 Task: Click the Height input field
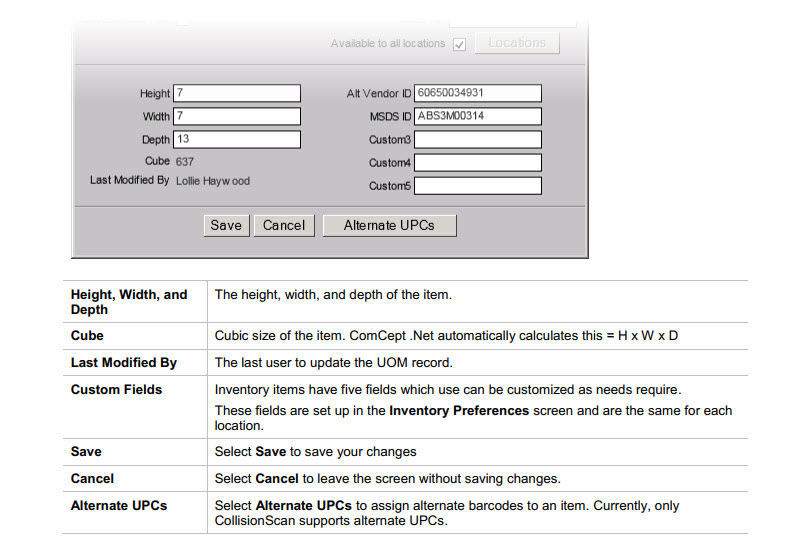237,93
